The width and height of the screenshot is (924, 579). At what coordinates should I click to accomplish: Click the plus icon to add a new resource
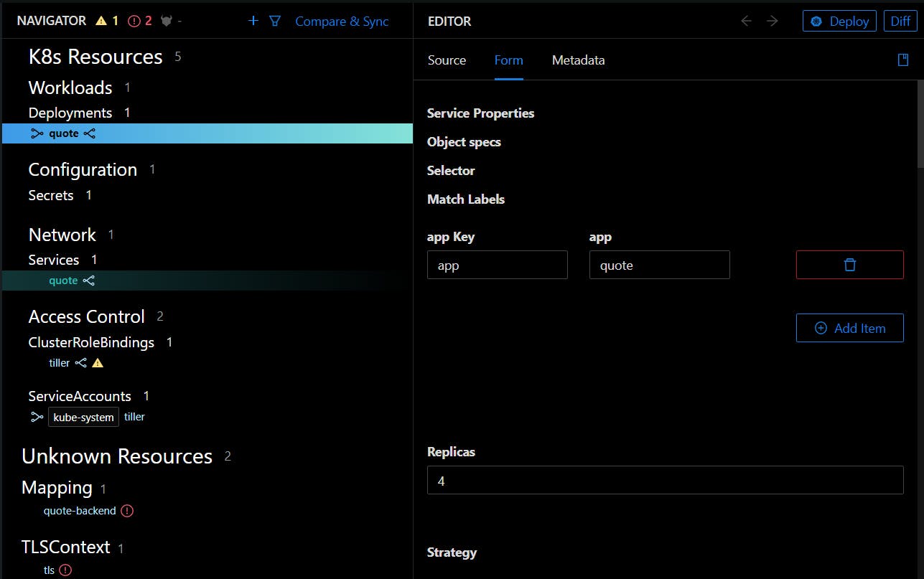253,21
